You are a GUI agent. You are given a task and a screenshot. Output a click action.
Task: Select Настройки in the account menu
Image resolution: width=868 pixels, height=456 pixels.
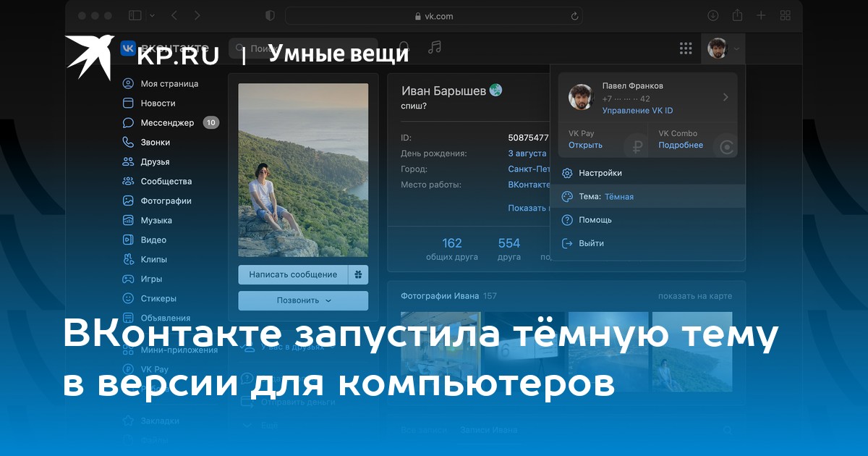point(600,173)
